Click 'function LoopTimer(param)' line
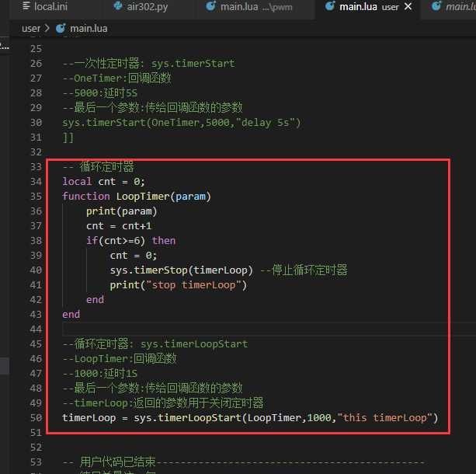The image size is (476, 474). coord(137,197)
